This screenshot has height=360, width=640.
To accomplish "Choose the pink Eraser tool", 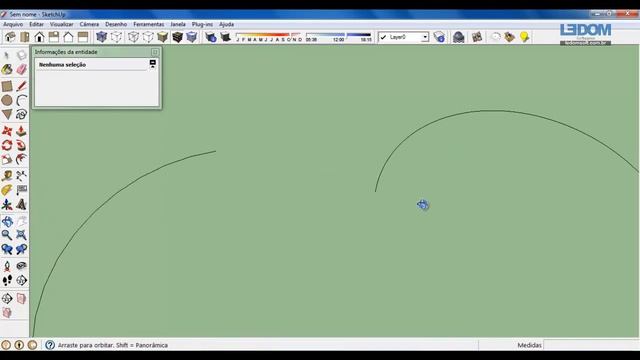I will [21, 69].
